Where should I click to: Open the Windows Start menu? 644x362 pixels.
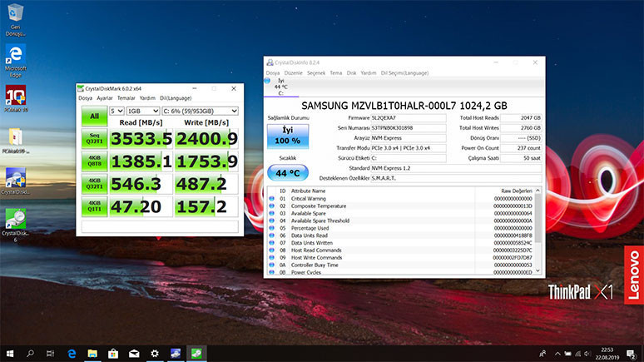click(10, 354)
